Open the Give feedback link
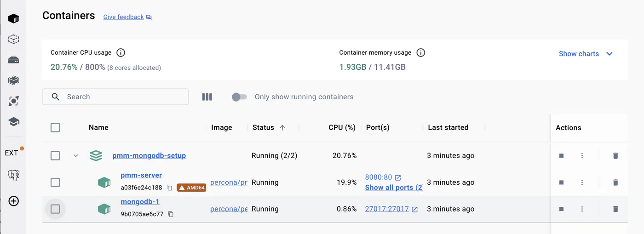The height and width of the screenshot is (234, 644). [x=127, y=17]
